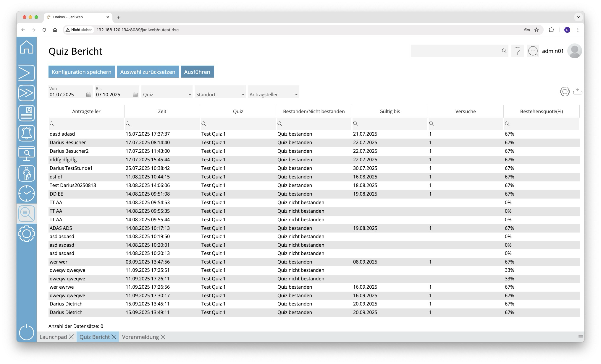Viewport: 601px width, 364px height.
Task: Switch to the Voranmeldung tab
Action: pyautogui.click(x=140, y=337)
